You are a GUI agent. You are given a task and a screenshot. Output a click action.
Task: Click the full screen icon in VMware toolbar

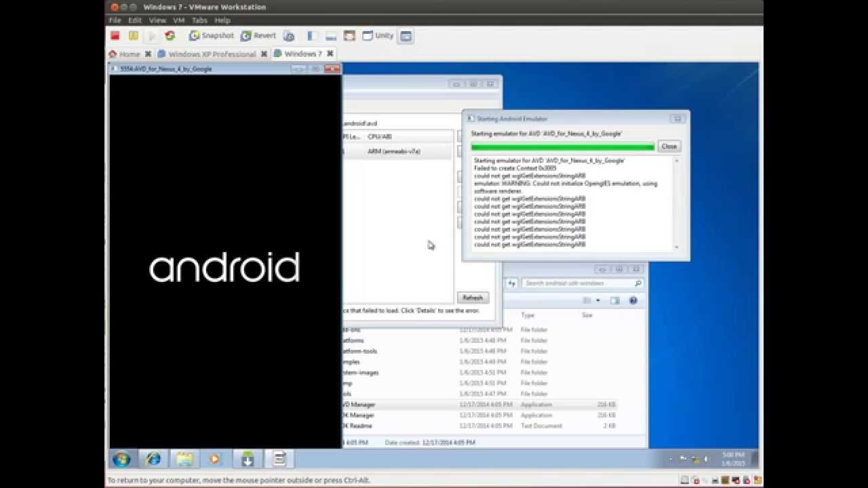[349, 36]
